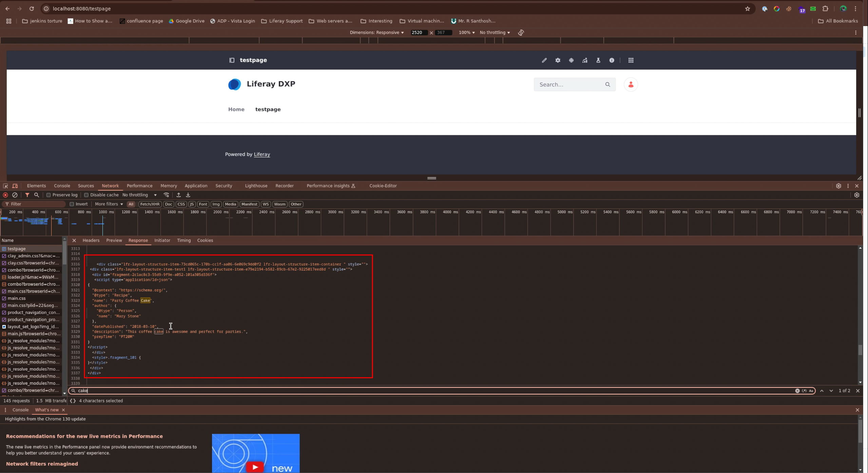Enable the Disable cache checkbox
Image resolution: width=868 pixels, height=473 pixels.
(86, 195)
